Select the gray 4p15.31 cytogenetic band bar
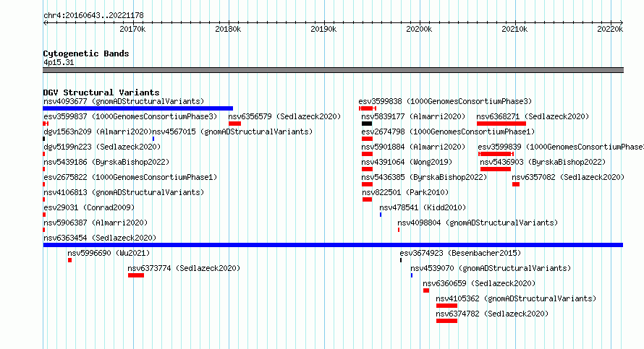This screenshot has width=644, height=349. pyautogui.click(x=333, y=70)
